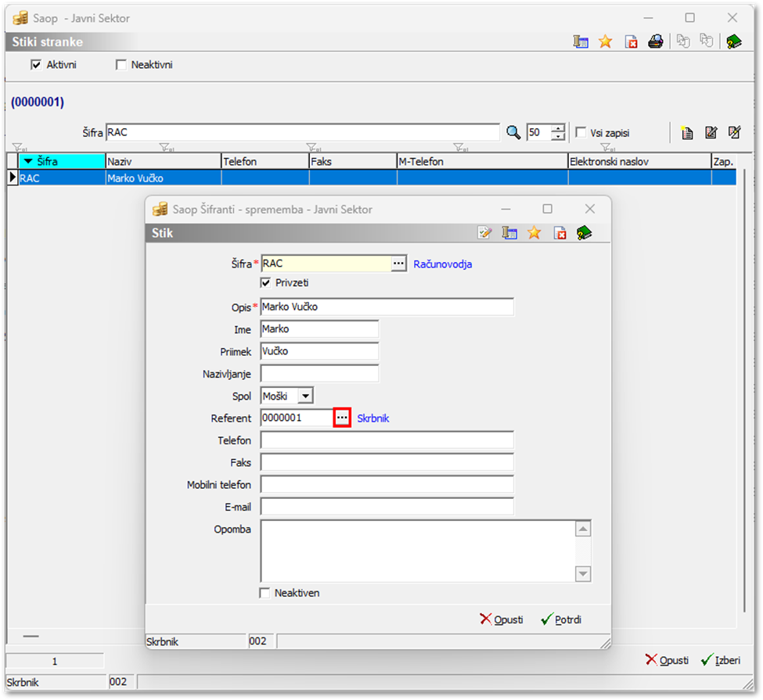This screenshot has width=763, height=700.
Task: Click the Saop coins icon in main title bar
Action: (20, 19)
